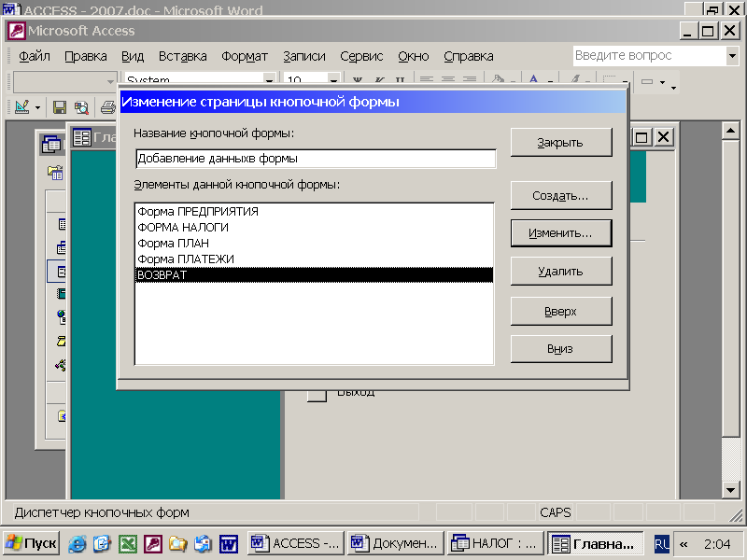The height and width of the screenshot is (560, 747).
Task: Click the scrollbar up arrow
Action: 730,131
